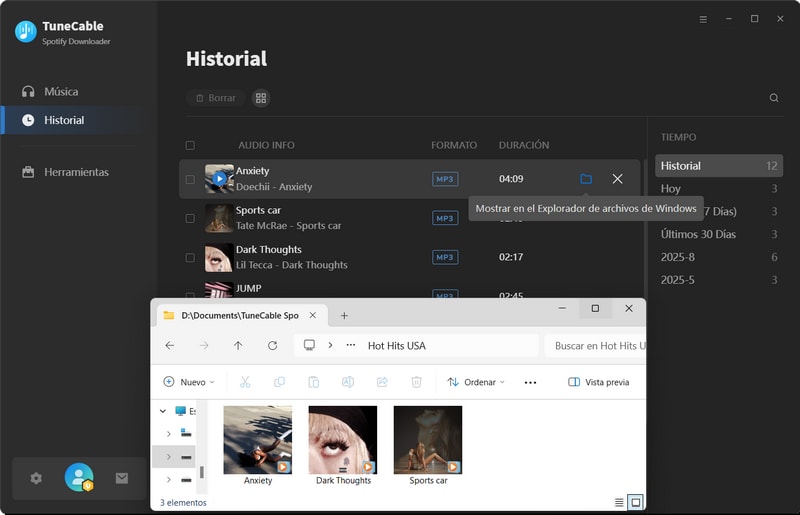800x515 pixels.
Task: Open settings gear in sidebar bottom
Action: pos(36,478)
